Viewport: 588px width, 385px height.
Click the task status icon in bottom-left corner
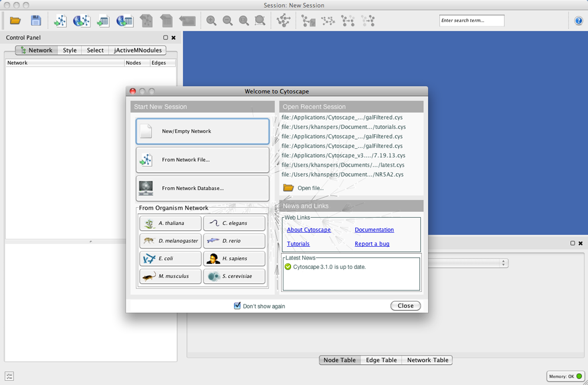[x=9, y=376]
